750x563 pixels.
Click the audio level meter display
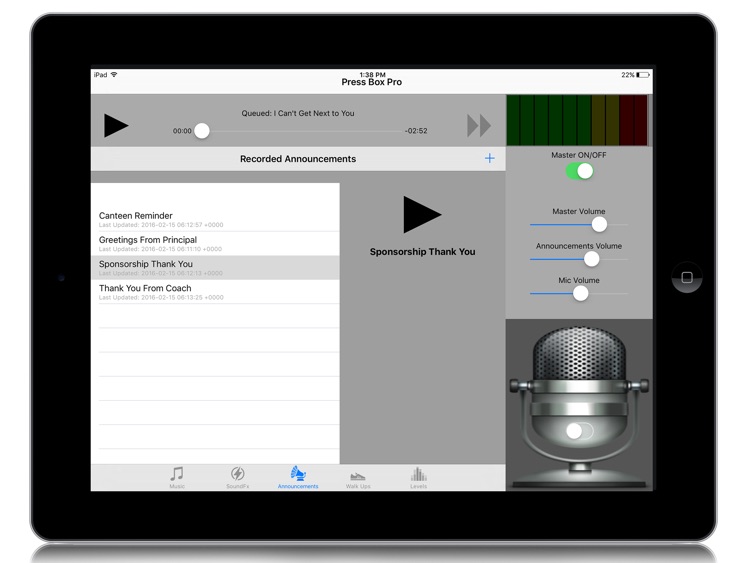(x=577, y=120)
